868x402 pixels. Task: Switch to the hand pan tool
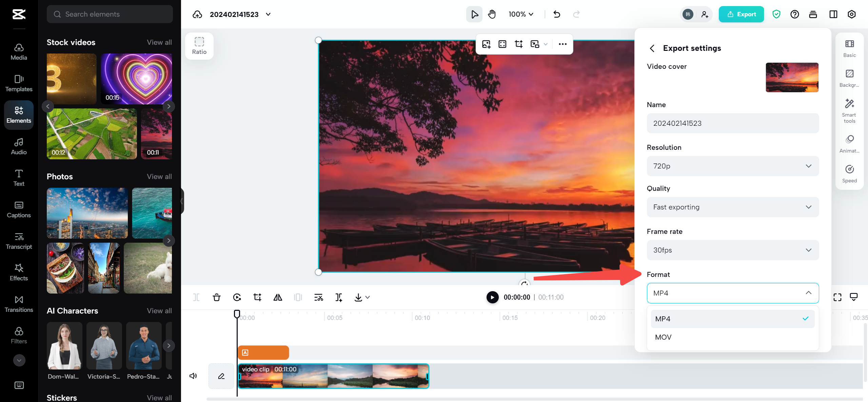(x=491, y=14)
